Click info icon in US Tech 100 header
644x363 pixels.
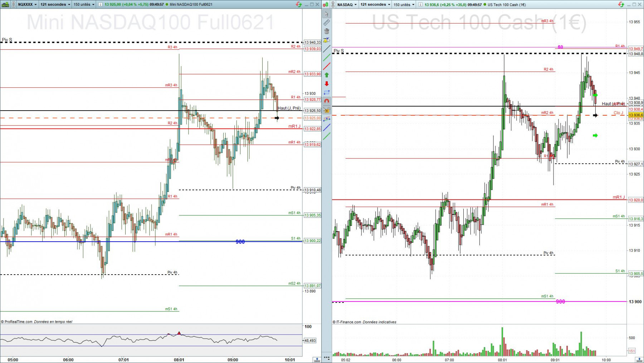coord(421,5)
